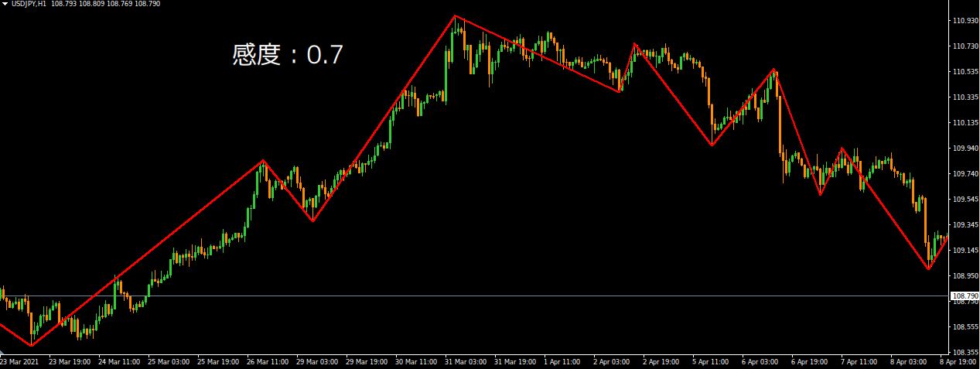Image resolution: width=980 pixels, height=369 pixels.
Task: Click the 2 Apr 19:00 time label
Action: (x=661, y=362)
